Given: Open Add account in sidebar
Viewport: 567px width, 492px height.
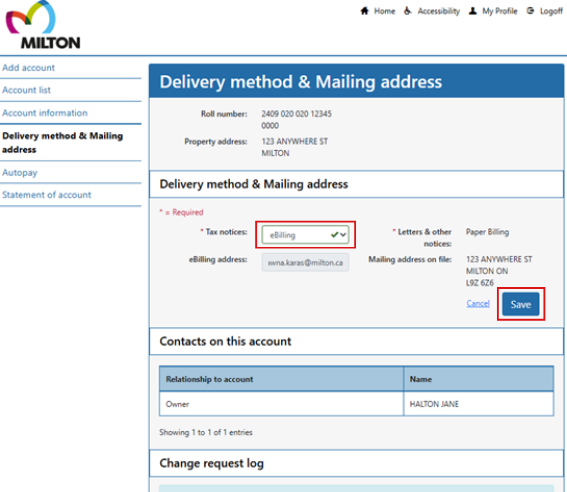Looking at the screenshot, I should click(29, 68).
